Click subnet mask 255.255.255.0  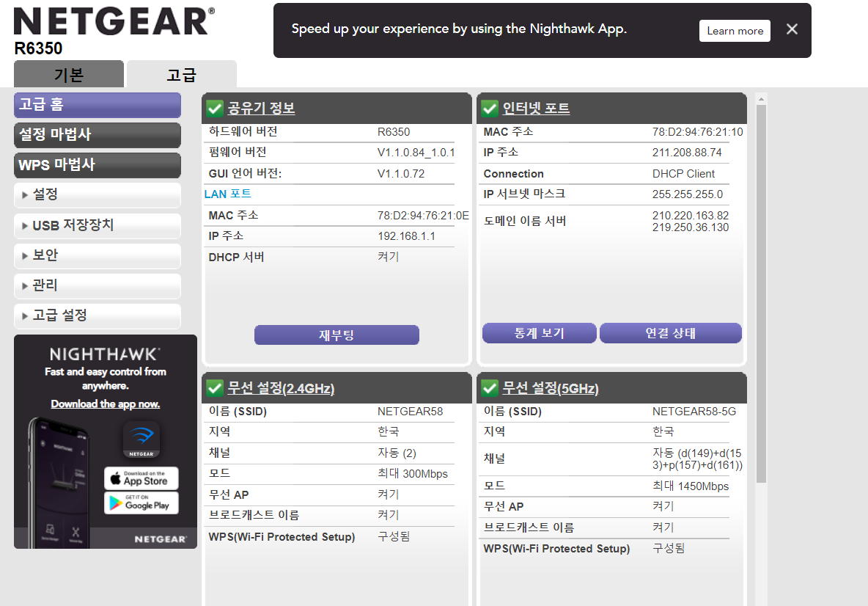click(x=688, y=194)
